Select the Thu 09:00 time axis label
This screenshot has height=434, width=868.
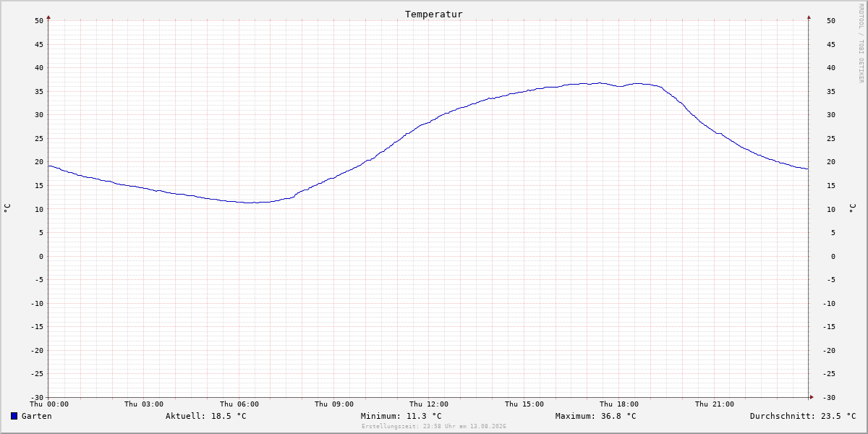tap(334, 404)
